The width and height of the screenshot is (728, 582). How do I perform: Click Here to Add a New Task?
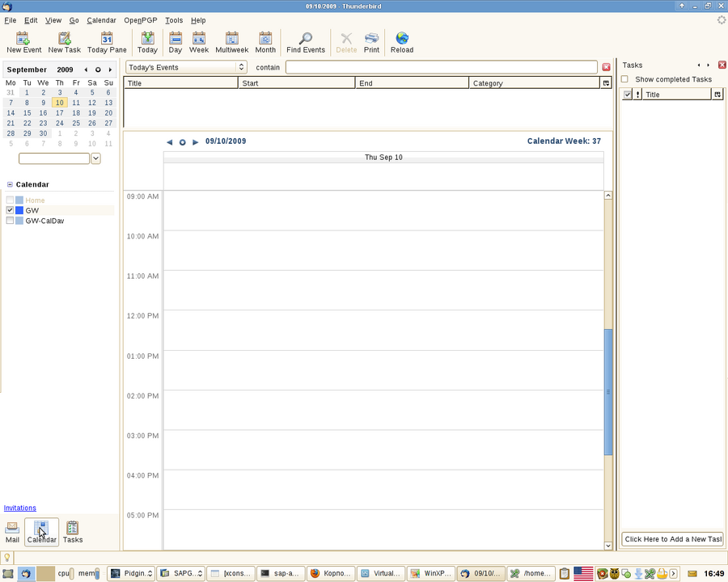tap(672, 539)
